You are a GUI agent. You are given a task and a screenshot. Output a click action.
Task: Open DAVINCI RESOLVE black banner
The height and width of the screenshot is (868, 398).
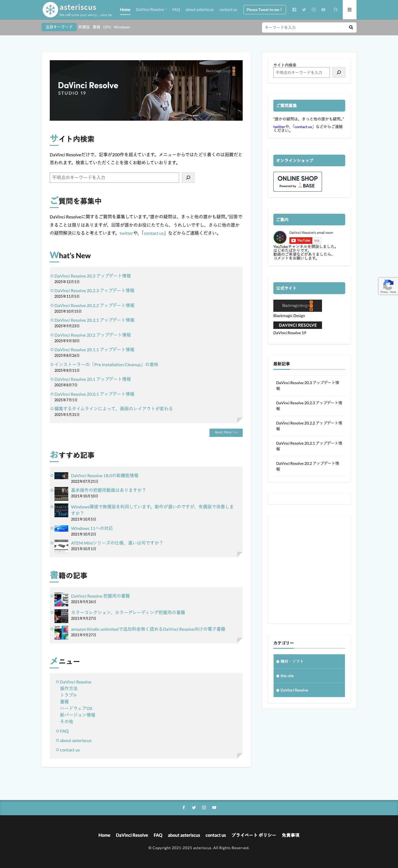(297, 325)
